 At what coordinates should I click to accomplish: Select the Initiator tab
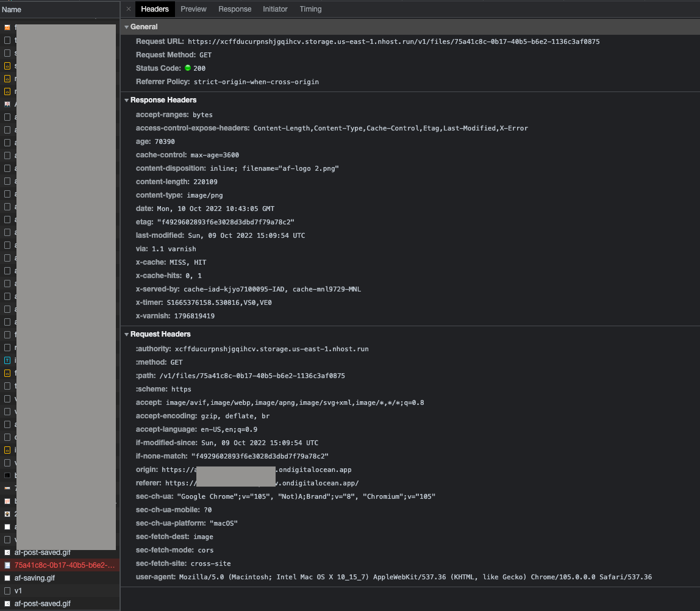pyautogui.click(x=275, y=9)
